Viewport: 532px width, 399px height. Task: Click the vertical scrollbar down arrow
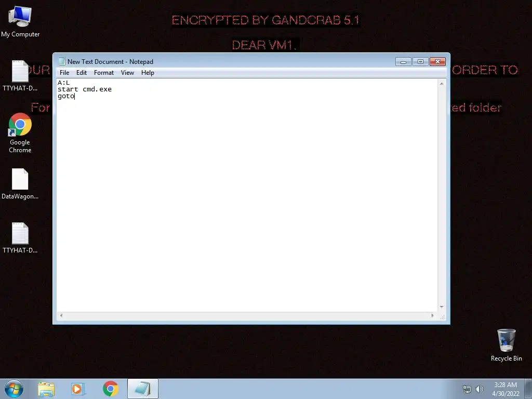(442, 307)
